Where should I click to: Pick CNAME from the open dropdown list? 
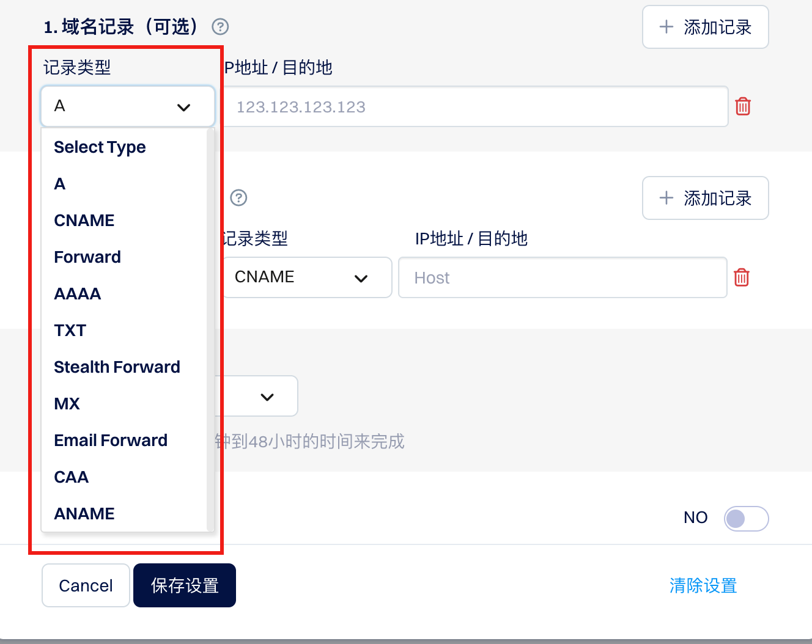point(124,221)
